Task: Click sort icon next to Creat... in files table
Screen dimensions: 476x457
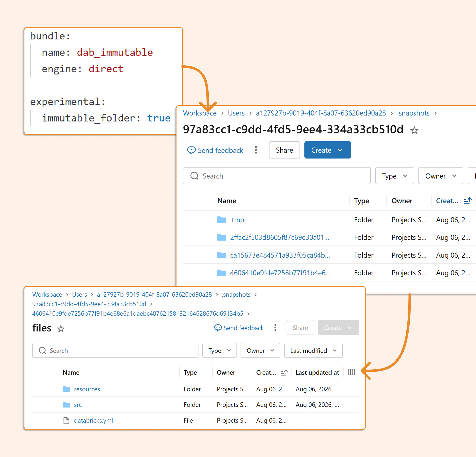Action: [284, 372]
